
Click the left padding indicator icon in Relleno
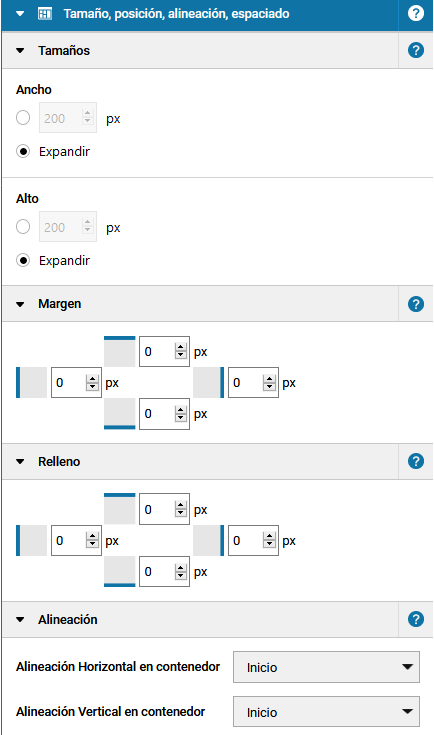(31, 540)
